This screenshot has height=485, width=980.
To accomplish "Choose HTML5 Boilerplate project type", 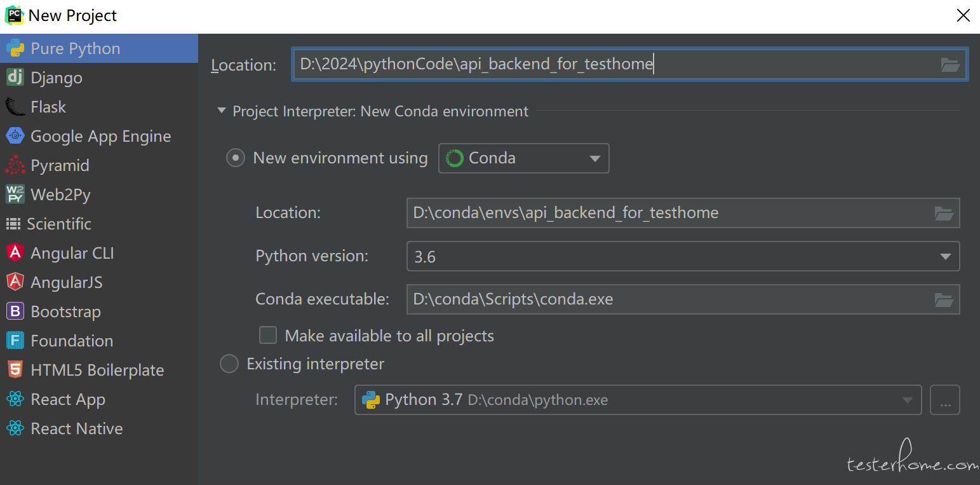I will 99,370.
